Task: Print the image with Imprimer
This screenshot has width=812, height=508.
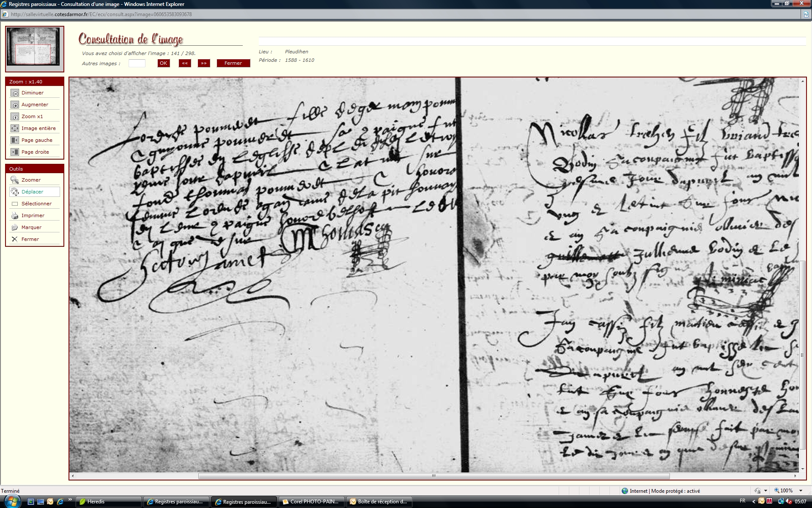Action: tap(33, 215)
